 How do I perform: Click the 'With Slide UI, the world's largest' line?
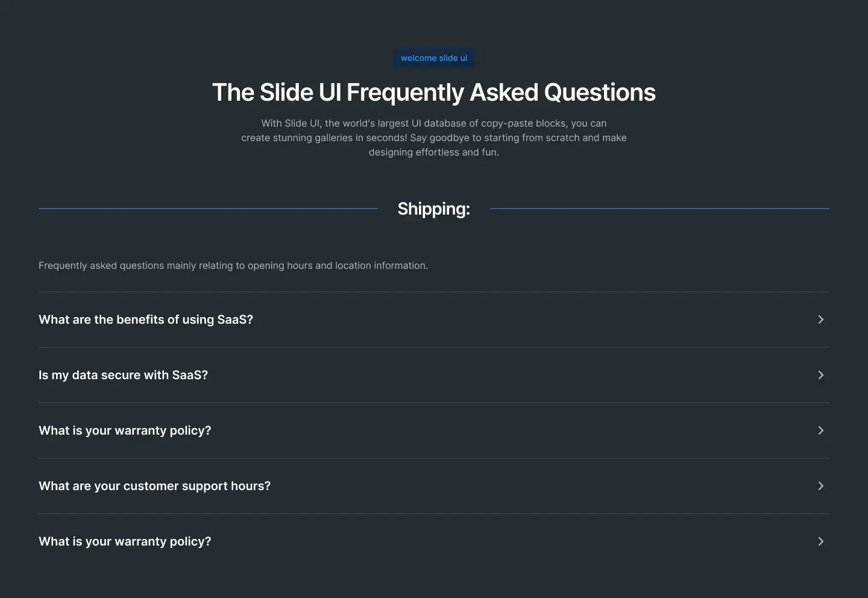point(434,123)
